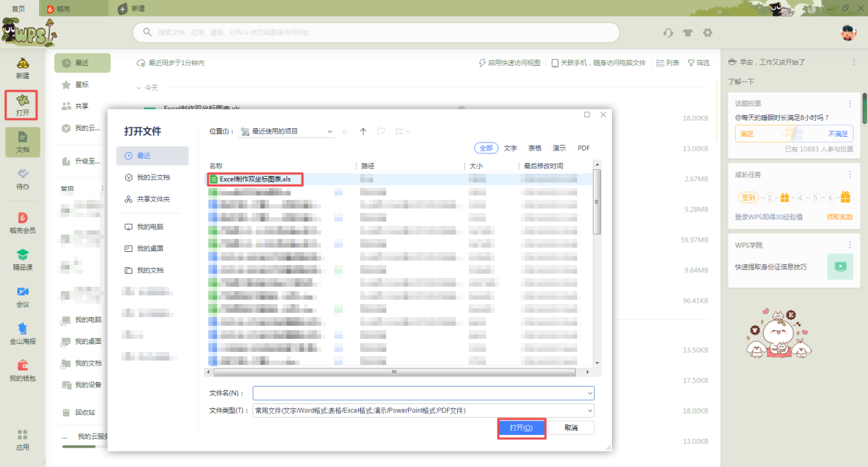Image resolution: width=868 pixels, height=467 pixels.
Task: Click the 打开(O) button
Action: (521, 428)
